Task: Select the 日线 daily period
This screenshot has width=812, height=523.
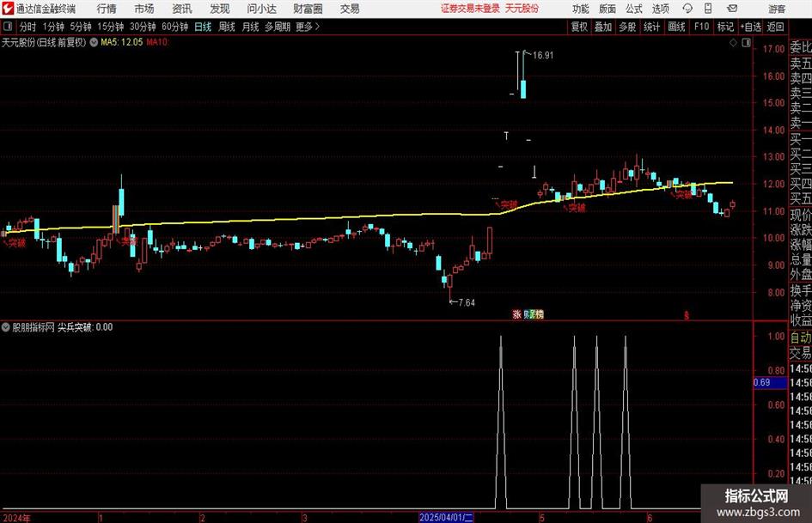Action: pyautogui.click(x=203, y=27)
